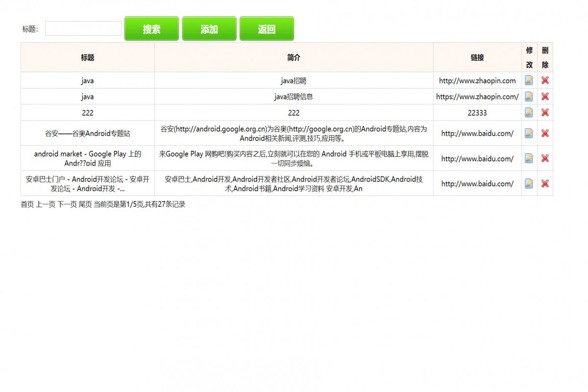Click the 上一页 previous page link
The image size is (588, 392).
[x=45, y=204]
